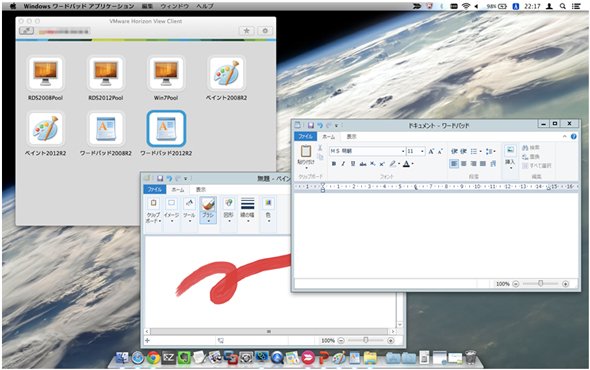
Task: Click the insert picture icon in WordPad
Action: tap(510, 150)
